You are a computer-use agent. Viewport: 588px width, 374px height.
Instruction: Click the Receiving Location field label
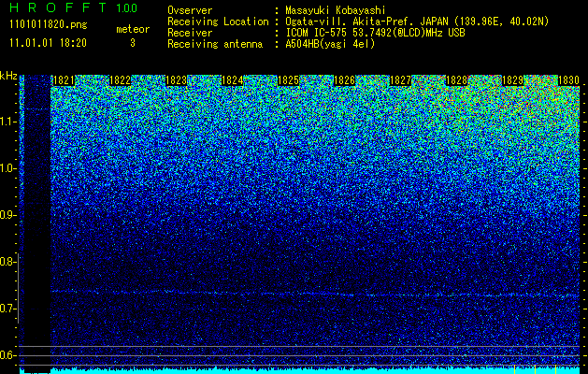[x=218, y=22]
